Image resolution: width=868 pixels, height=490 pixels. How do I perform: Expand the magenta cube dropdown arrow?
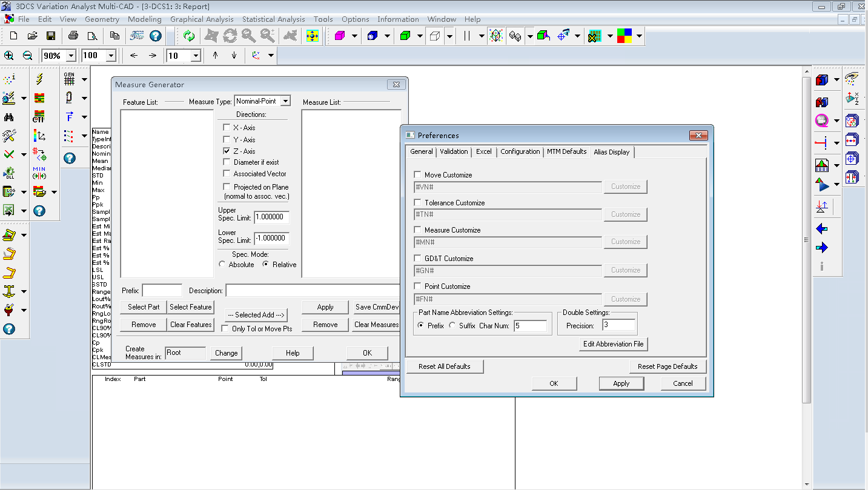pos(355,36)
